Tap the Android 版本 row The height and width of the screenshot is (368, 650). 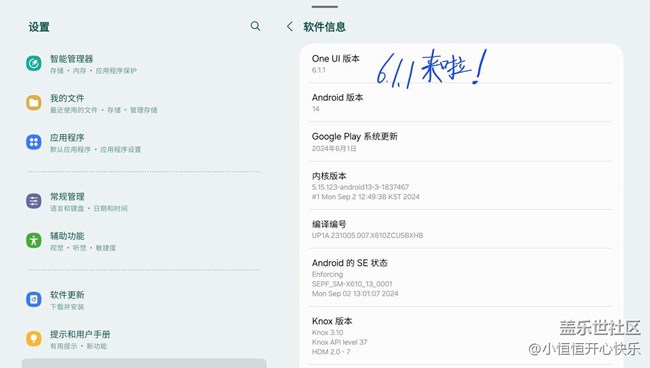click(461, 102)
